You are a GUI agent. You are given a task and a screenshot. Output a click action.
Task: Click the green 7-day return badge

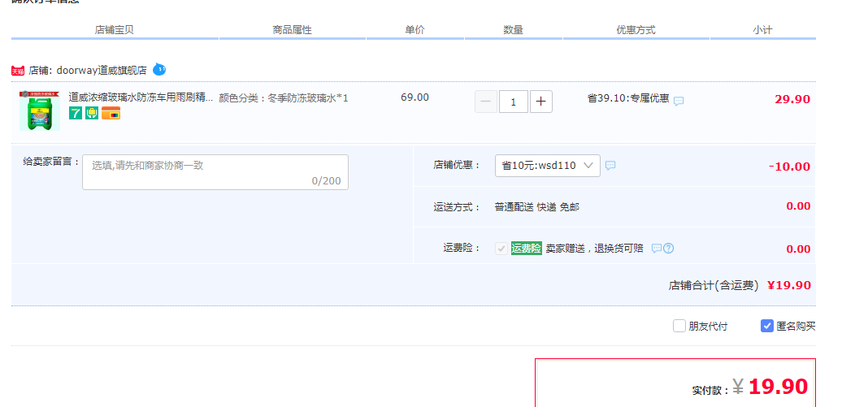(76, 113)
